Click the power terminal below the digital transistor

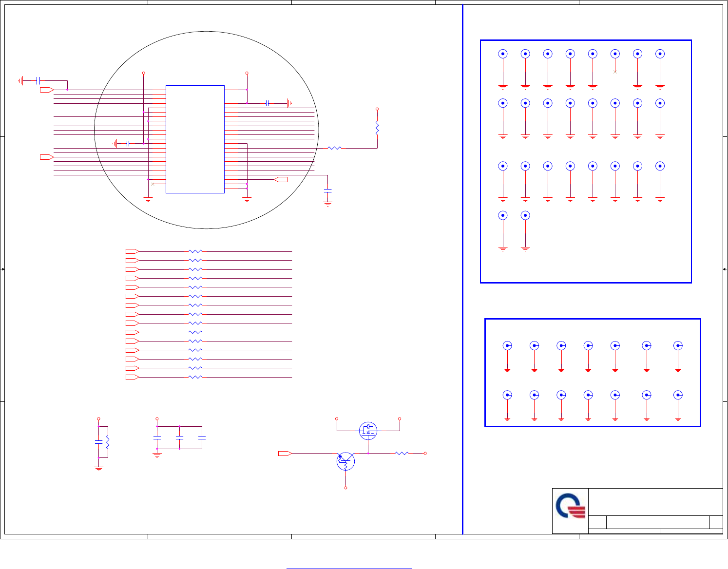[x=345, y=488]
